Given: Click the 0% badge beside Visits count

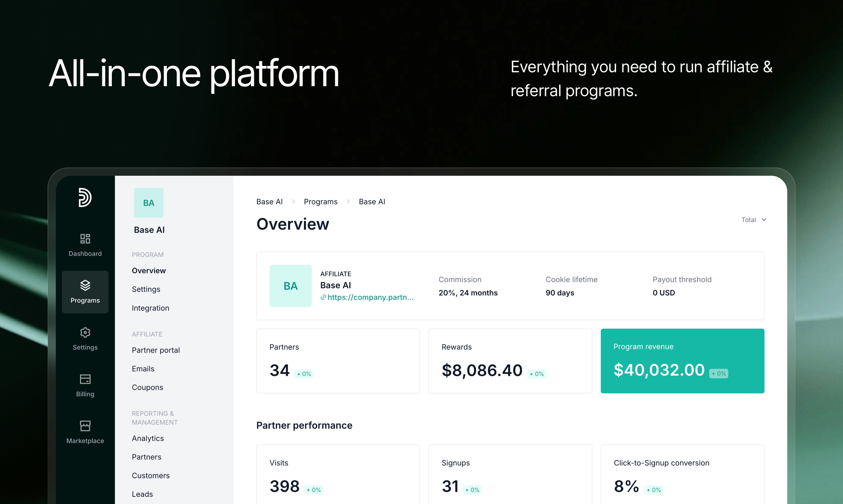Looking at the screenshot, I should tap(314, 490).
